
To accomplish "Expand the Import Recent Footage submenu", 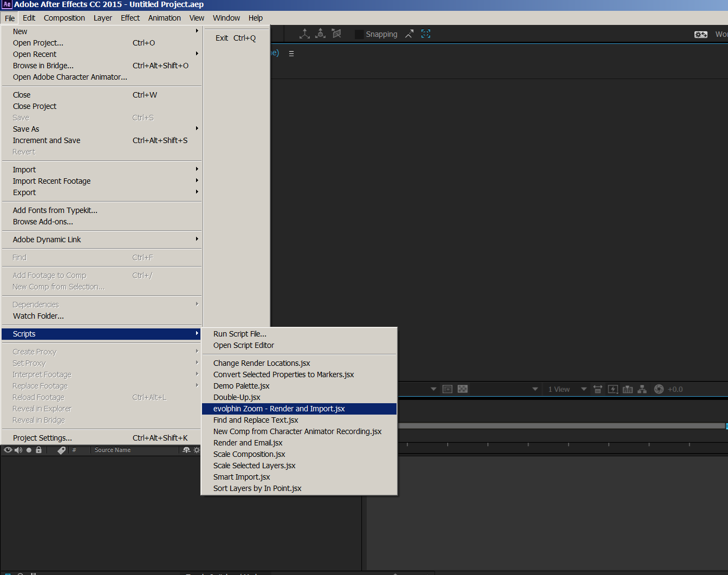I will (101, 181).
